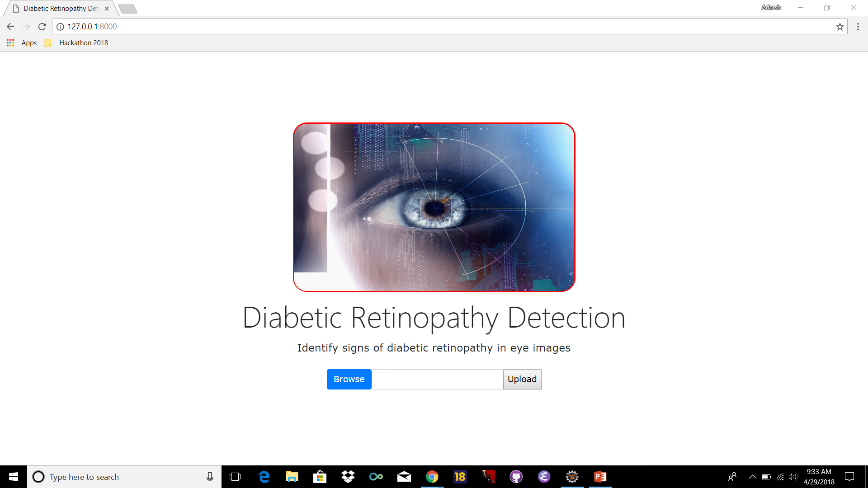Screen dimensions: 868x488
Task: Launch Microsoft Edge from taskbar
Action: click(x=264, y=477)
